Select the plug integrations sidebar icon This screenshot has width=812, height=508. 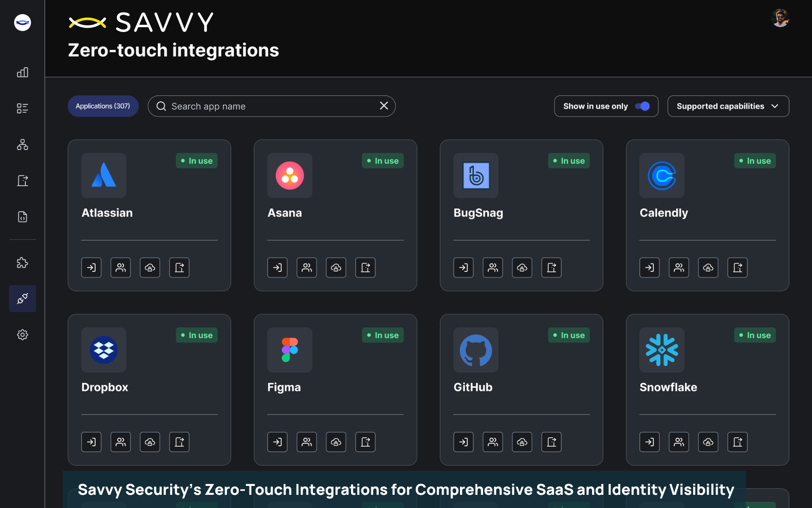(x=23, y=299)
